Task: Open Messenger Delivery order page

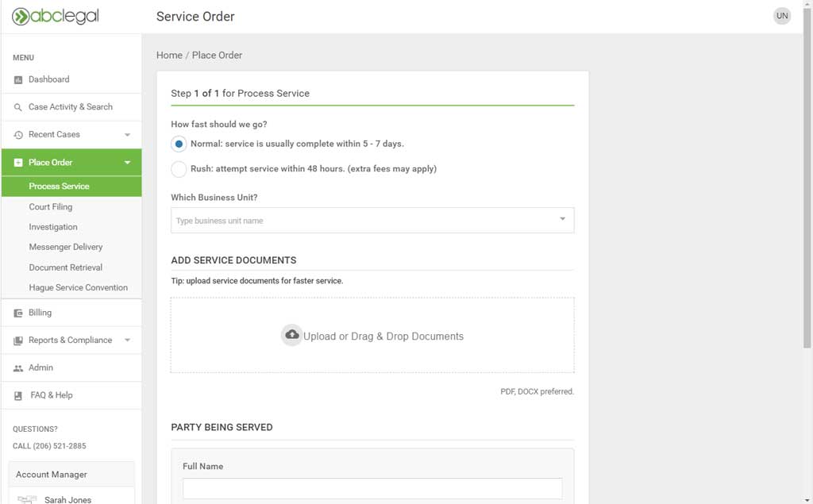Action: (66, 247)
